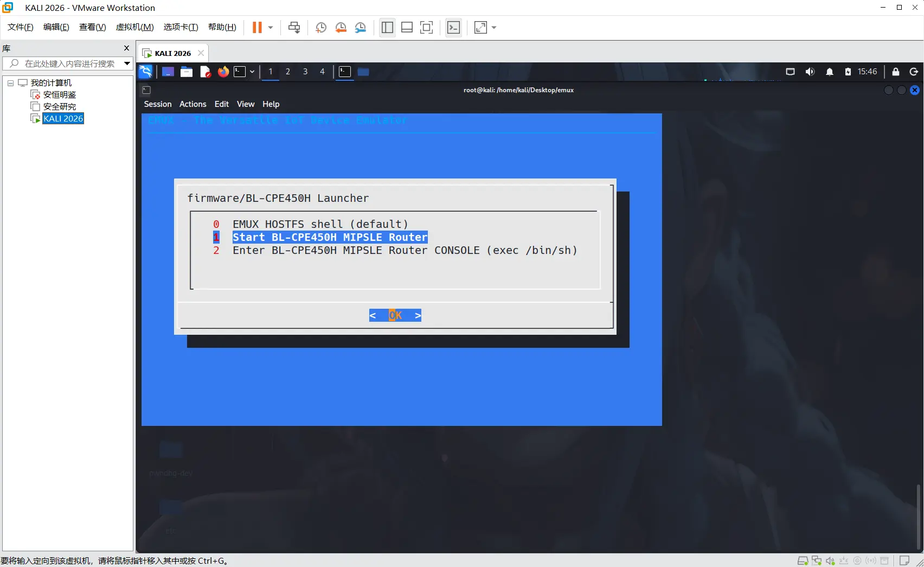Close the KALI 2026 tab
This screenshot has height=567, width=924.
[x=201, y=53]
